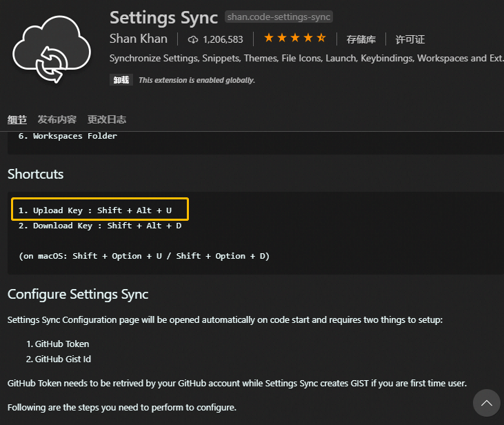Switch to the 更改日志 changelog tab
Viewport: 504px width, 425px height.
click(107, 119)
